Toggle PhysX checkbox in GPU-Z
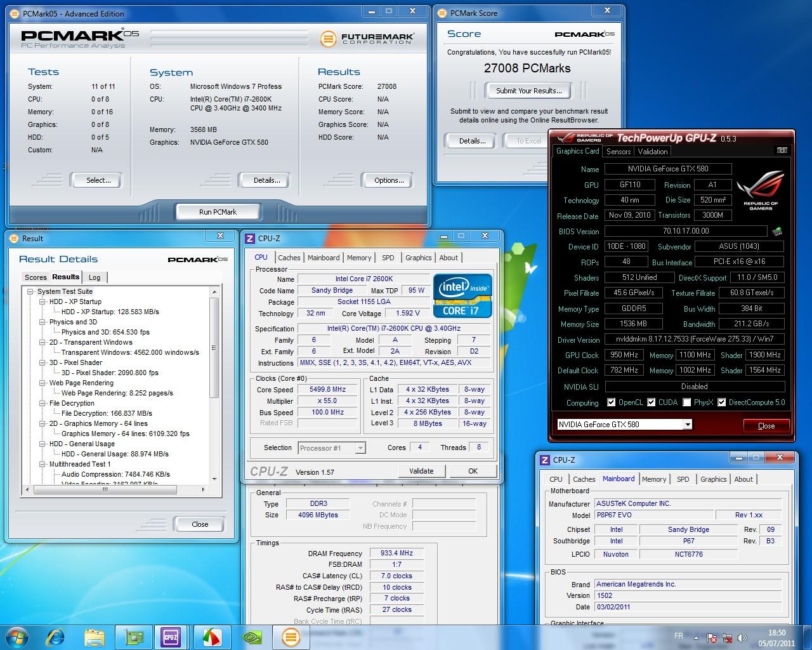This screenshot has width=812, height=650. pyautogui.click(x=688, y=402)
